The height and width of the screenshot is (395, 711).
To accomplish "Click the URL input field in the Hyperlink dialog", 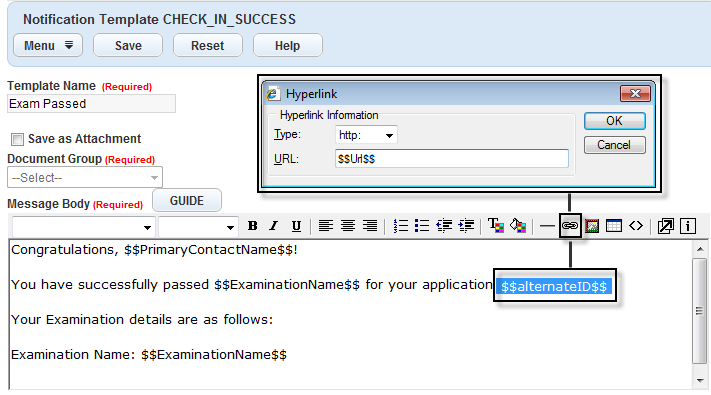I will [x=452, y=159].
